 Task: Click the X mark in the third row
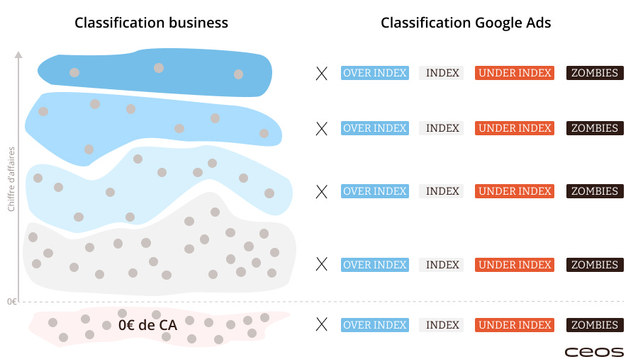coord(321,192)
